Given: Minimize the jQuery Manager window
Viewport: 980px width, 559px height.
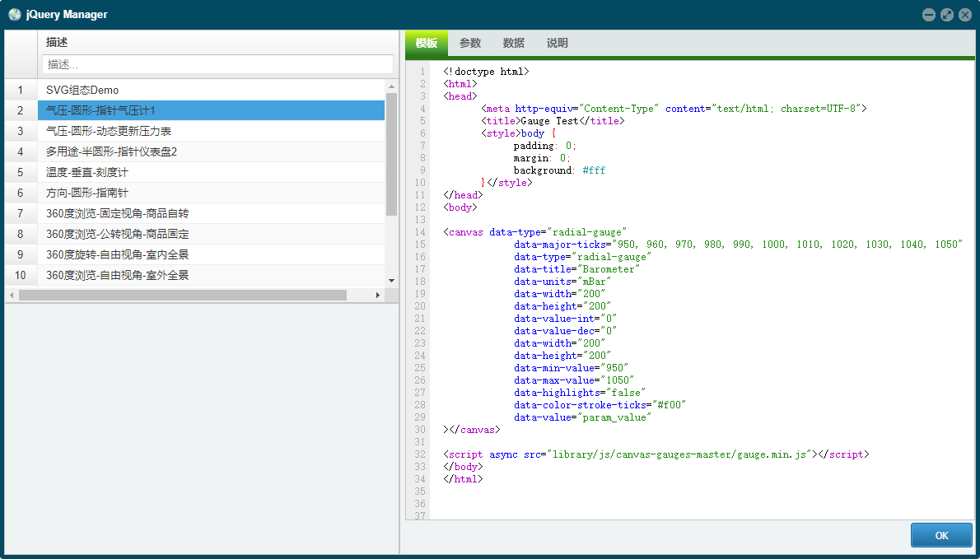Looking at the screenshot, I should pyautogui.click(x=929, y=14).
